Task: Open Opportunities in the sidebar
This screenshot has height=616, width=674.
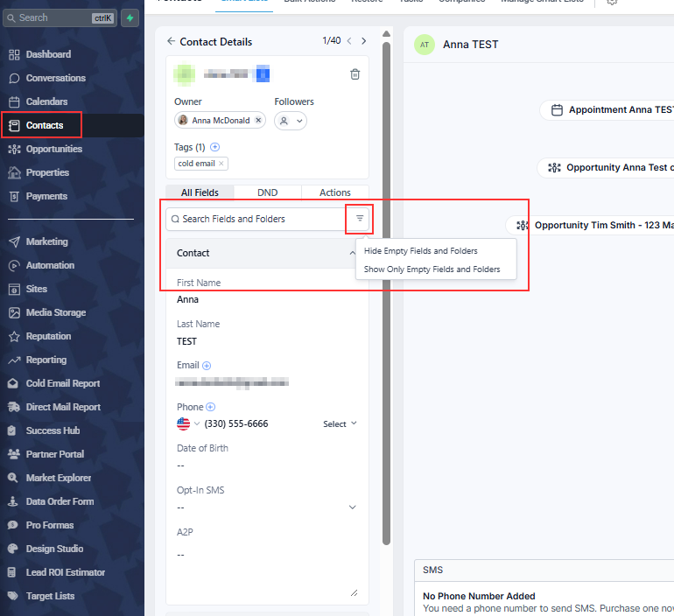Action: coord(53,149)
